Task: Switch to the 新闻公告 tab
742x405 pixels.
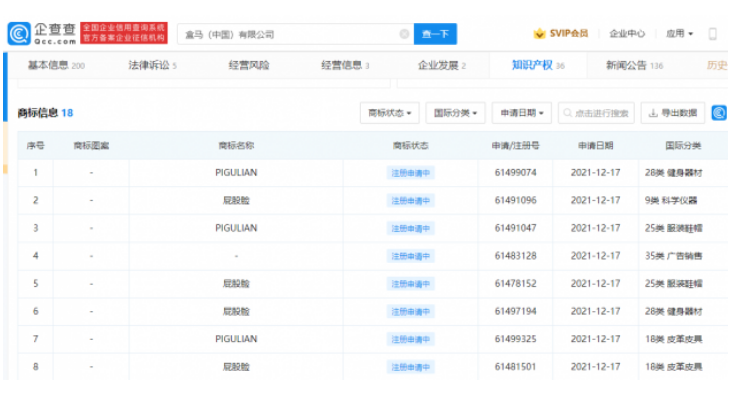Action: [x=634, y=65]
